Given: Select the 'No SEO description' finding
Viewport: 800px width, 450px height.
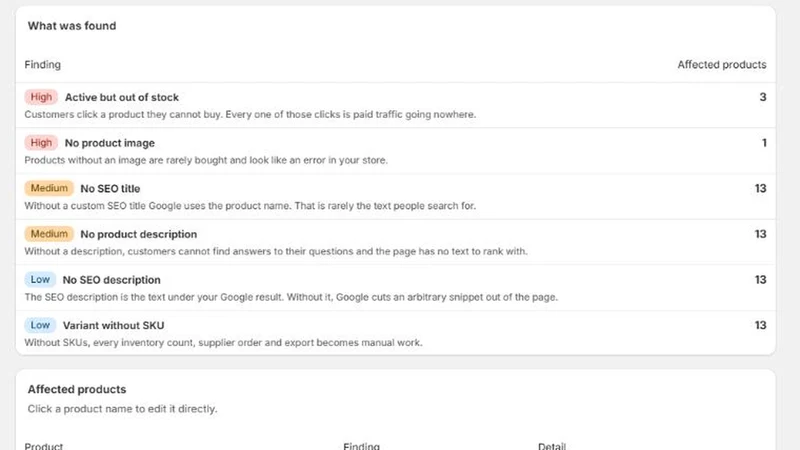Looking at the screenshot, I should tap(111, 280).
